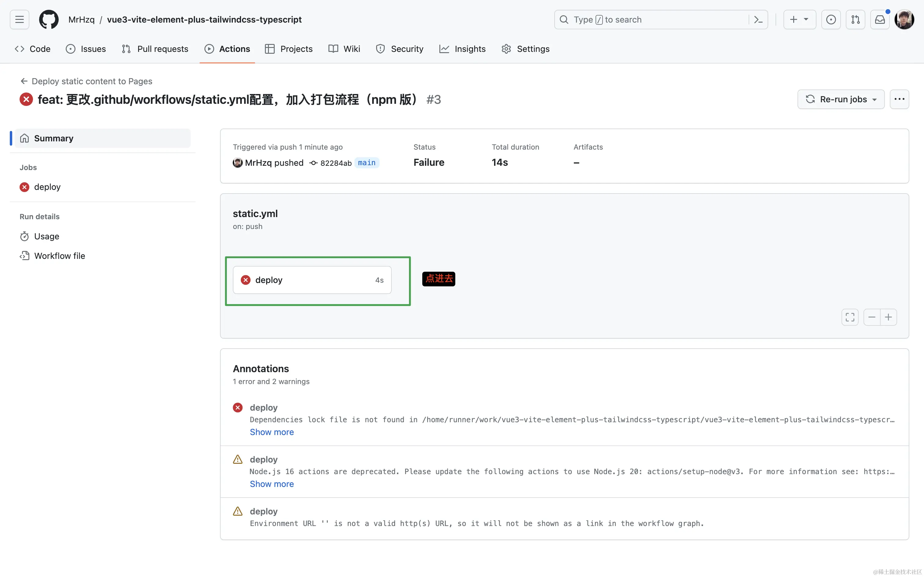Image resolution: width=924 pixels, height=577 pixels.
Task: Open the command palette icon
Action: pyautogui.click(x=758, y=20)
